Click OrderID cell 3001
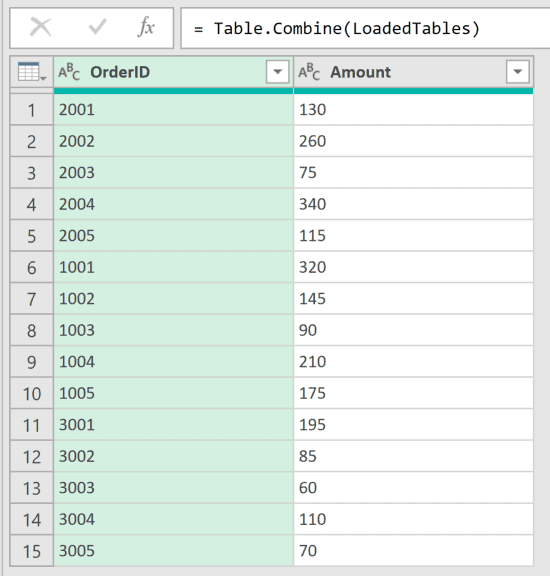The image size is (550, 576). pyautogui.click(x=173, y=425)
